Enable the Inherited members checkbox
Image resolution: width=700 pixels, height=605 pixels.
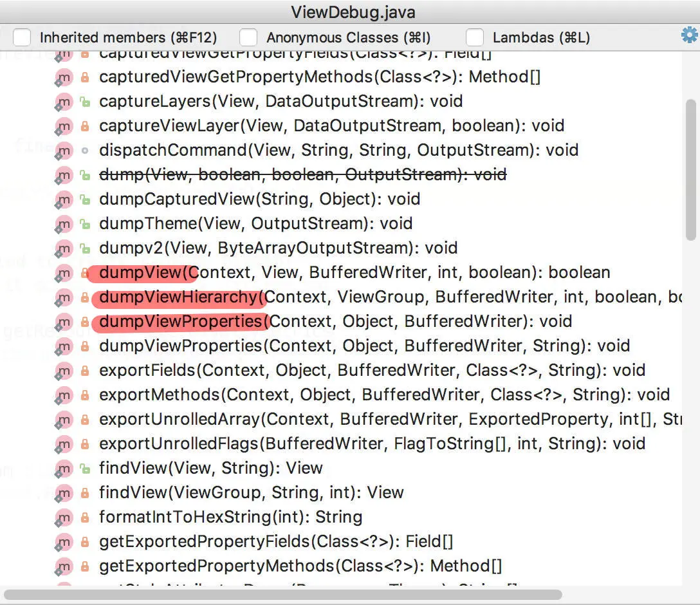(x=22, y=37)
